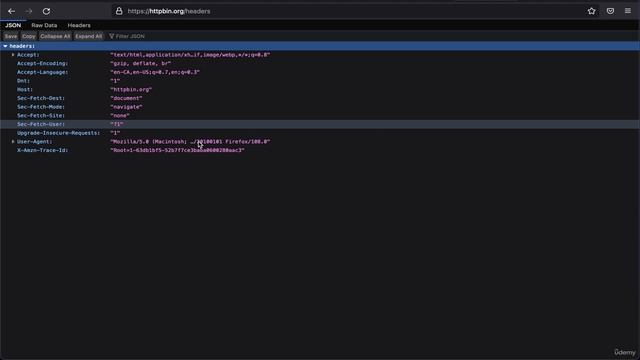Click the Mozilla/5.0 User-Agent value
This screenshot has width=640, height=360.
click(x=190, y=142)
